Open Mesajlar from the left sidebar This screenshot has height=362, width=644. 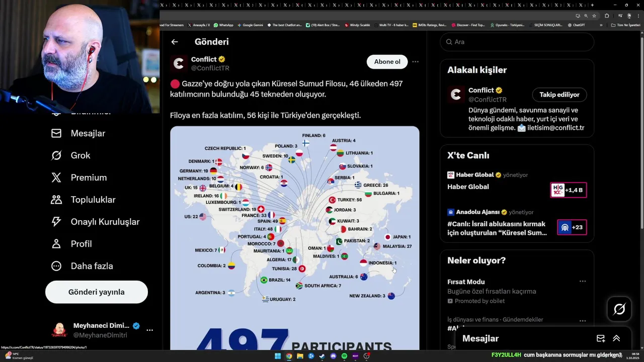click(78, 133)
